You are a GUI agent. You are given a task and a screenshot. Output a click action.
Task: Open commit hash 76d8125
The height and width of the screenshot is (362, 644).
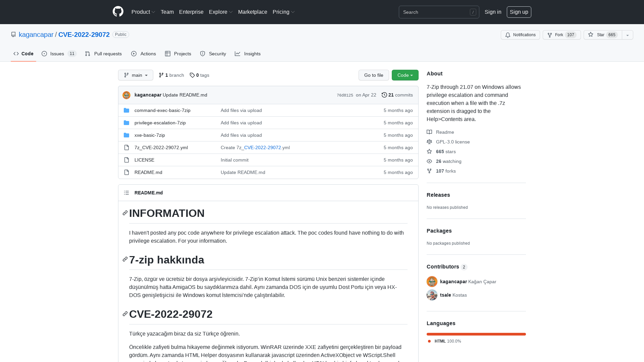(345, 95)
